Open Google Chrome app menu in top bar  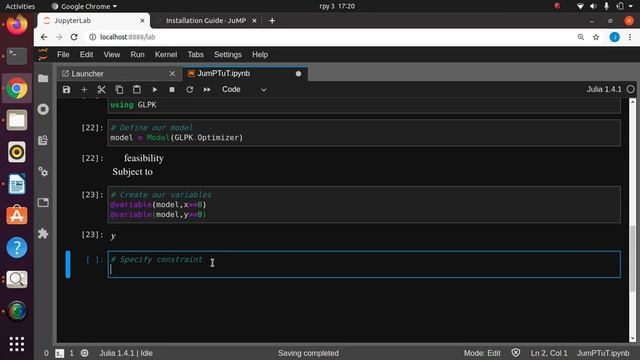click(84, 6)
